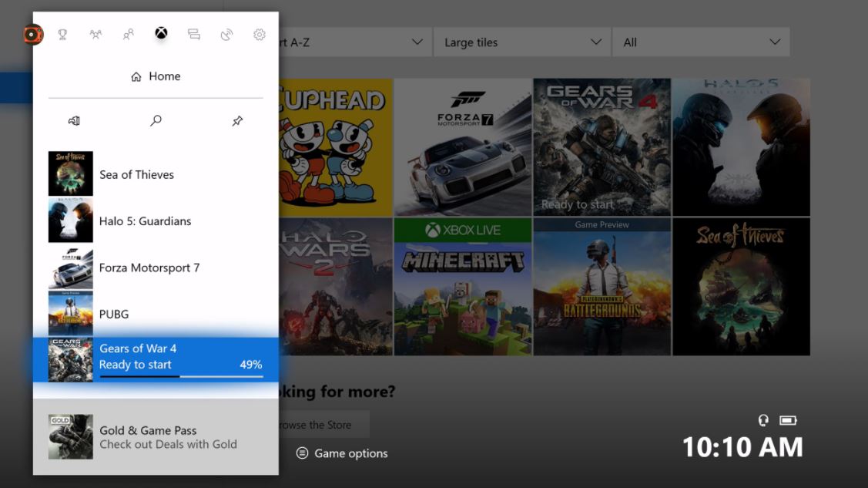Open the recent history icon under Home

74,120
